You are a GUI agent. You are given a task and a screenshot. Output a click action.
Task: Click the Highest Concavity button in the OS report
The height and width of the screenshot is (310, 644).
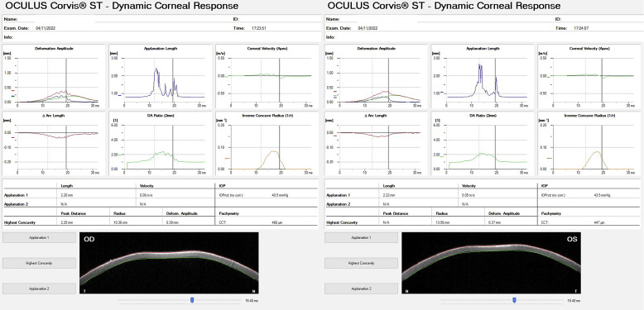tap(361, 263)
